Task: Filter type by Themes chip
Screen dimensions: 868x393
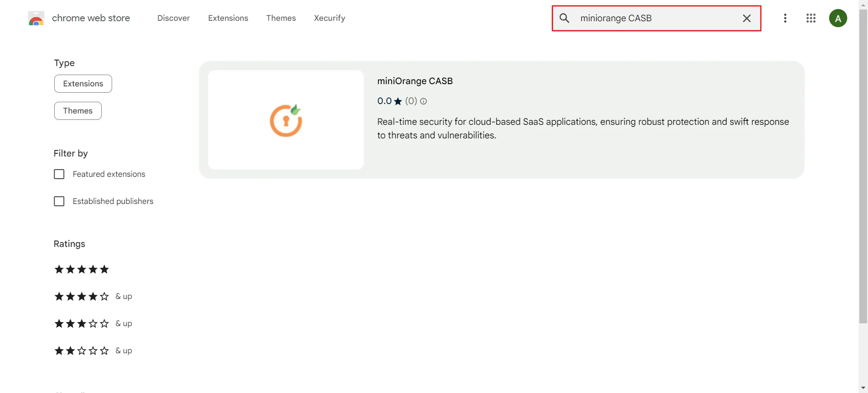Action: click(x=78, y=111)
